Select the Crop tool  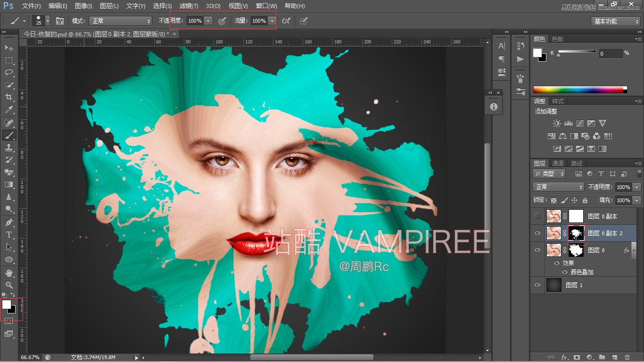(x=9, y=97)
